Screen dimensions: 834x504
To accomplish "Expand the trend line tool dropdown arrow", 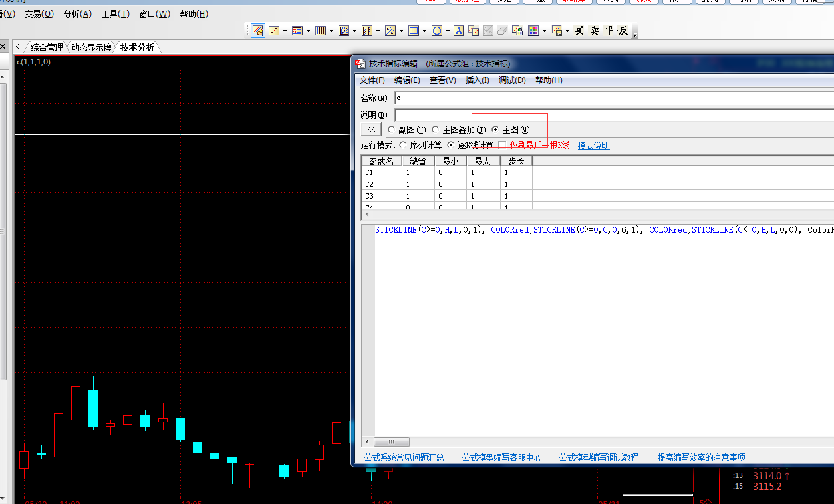I will pyautogui.click(x=285, y=31).
